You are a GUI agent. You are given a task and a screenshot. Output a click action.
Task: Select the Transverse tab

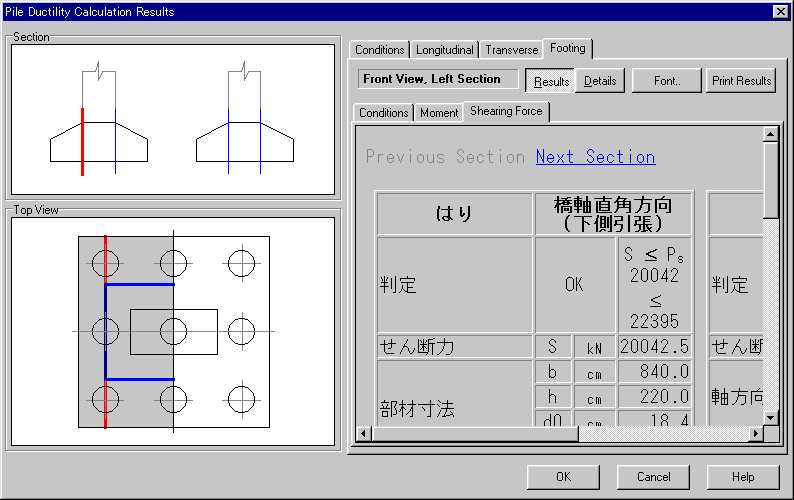pos(510,50)
